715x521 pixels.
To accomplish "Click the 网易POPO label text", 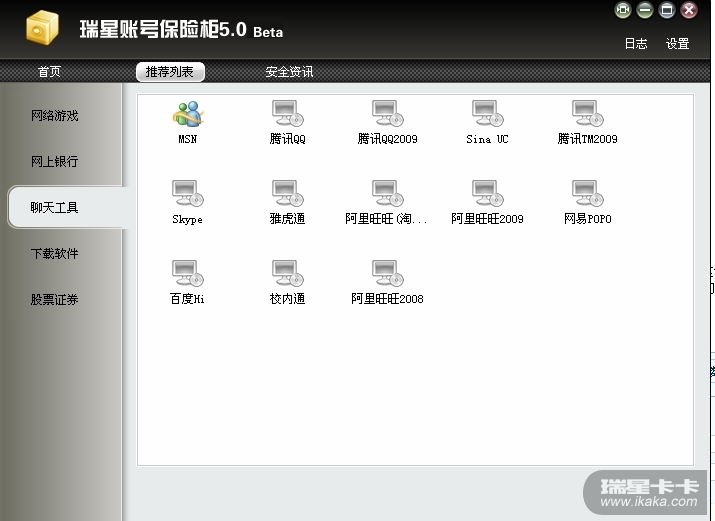I will pyautogui.click(x=588, y=219).
